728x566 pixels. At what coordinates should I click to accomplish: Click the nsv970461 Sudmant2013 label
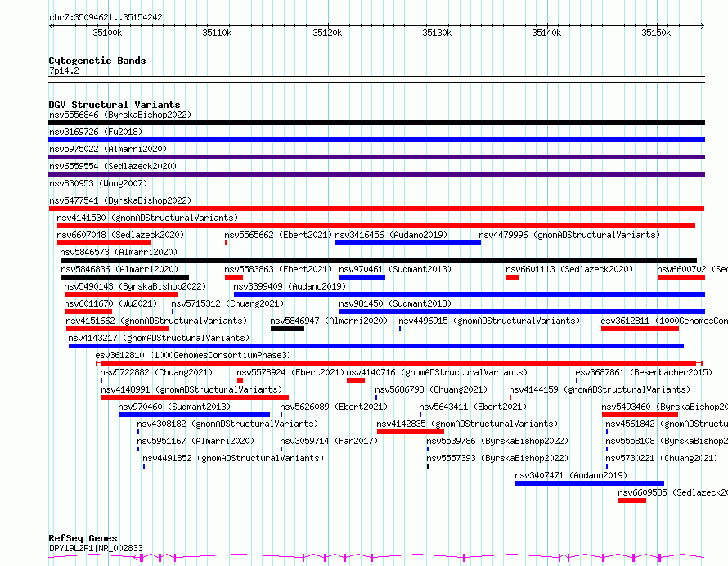point(395,269)
